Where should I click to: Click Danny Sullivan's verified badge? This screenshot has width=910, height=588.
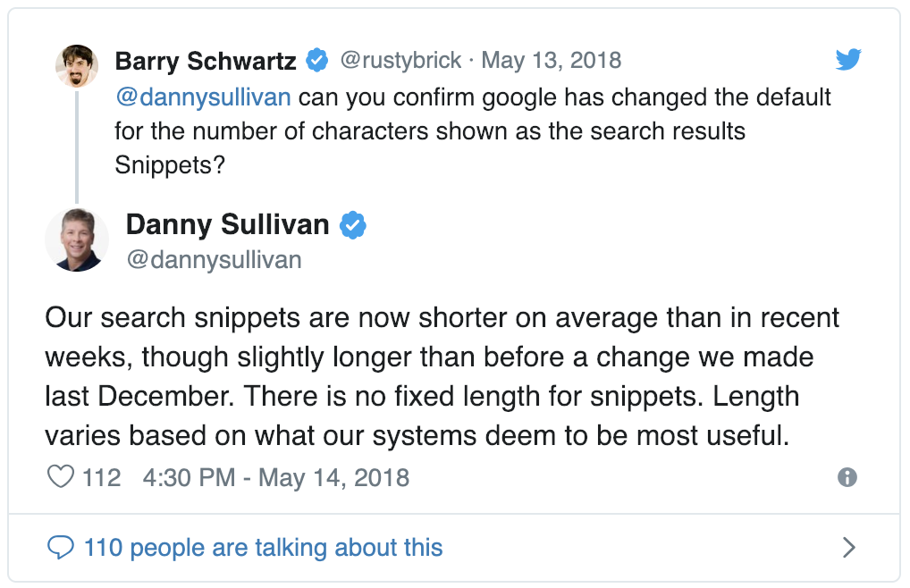353,225
